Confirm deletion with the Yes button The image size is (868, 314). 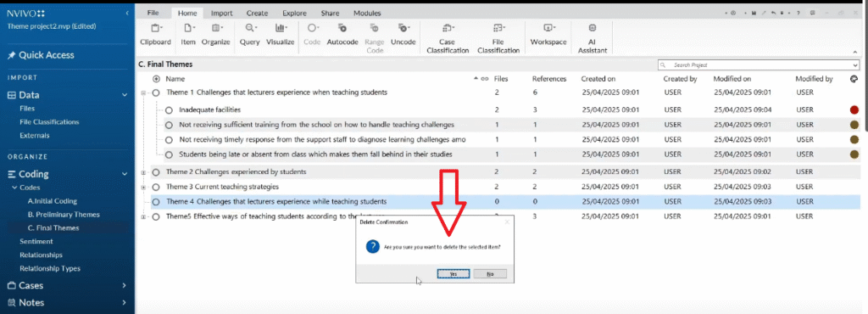point(453,274)
